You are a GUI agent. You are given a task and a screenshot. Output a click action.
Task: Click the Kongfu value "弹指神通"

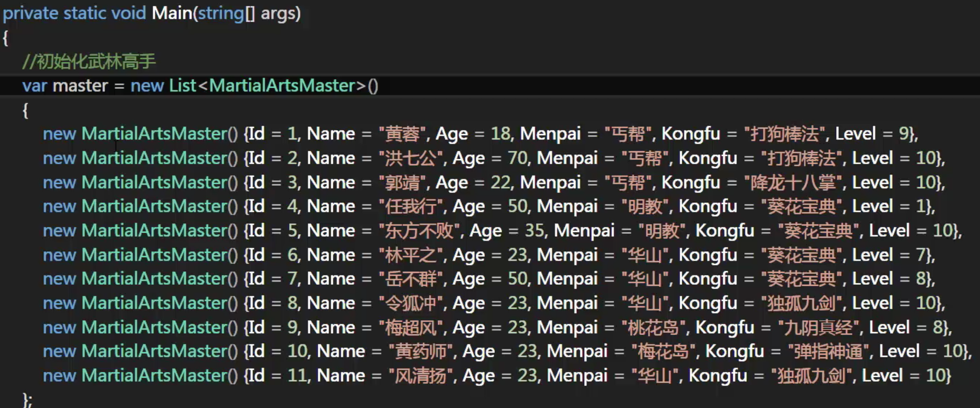828,351
